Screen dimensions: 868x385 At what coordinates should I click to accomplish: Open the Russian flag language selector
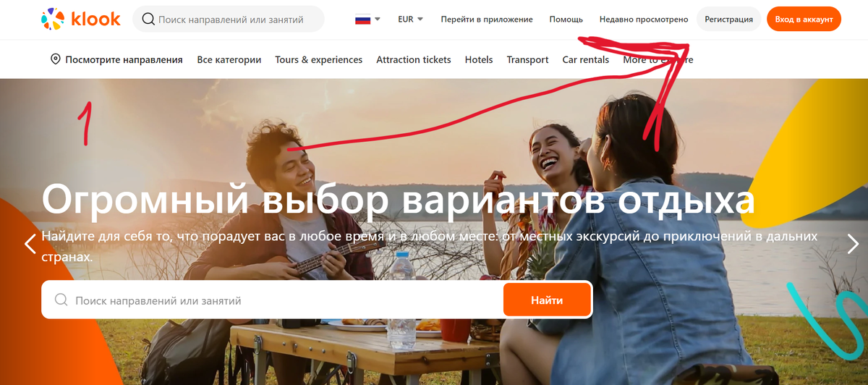pyautogui.click(x=367, y=20)
